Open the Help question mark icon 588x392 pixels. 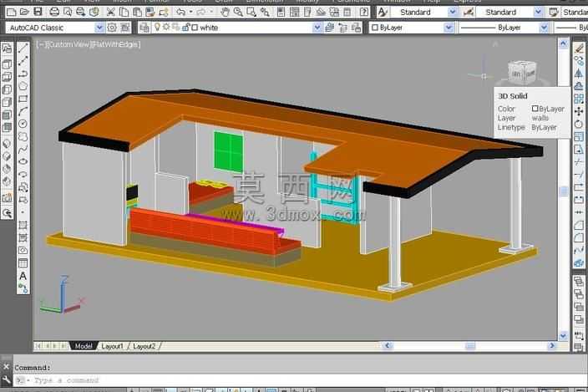pos(363,13)
